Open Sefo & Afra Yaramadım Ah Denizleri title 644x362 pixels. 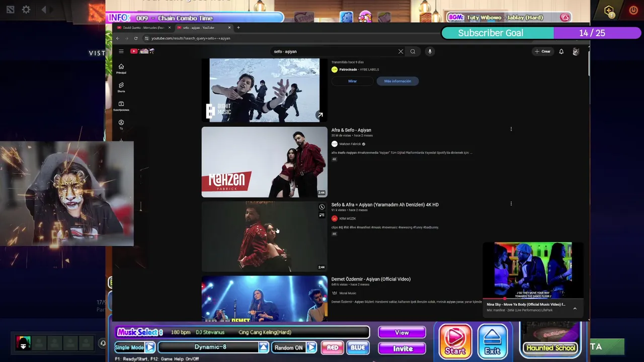pyautogui.click(x=385, y=205)
